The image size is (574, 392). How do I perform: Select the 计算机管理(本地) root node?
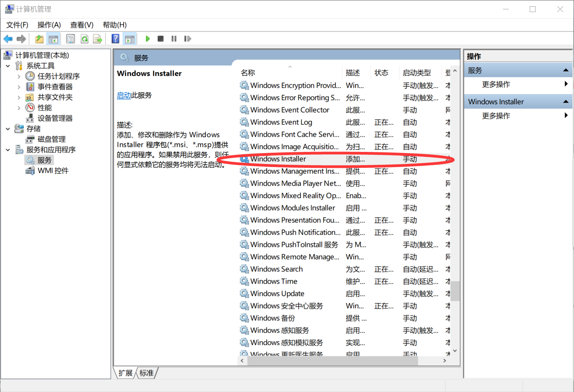[42, 55]
